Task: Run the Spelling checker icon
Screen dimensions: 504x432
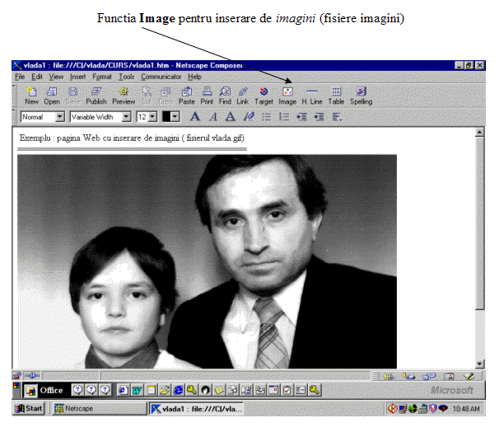Action: tap(361, 95)
